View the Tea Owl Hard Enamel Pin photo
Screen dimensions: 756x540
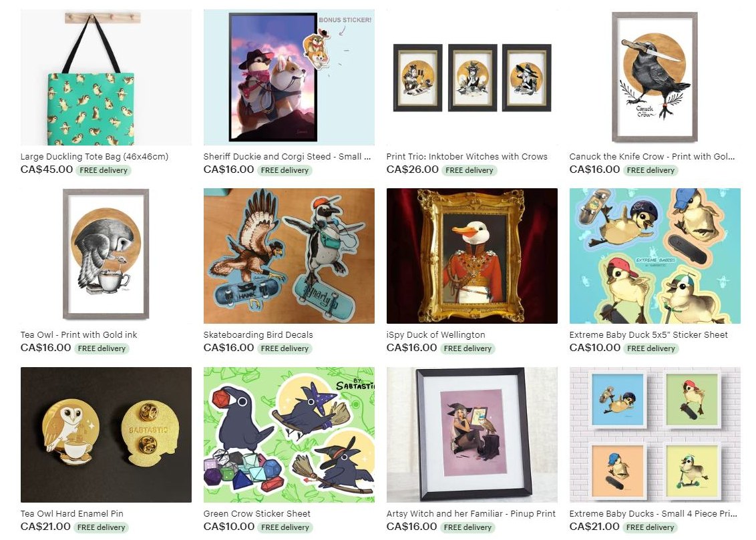click(106, 435)
